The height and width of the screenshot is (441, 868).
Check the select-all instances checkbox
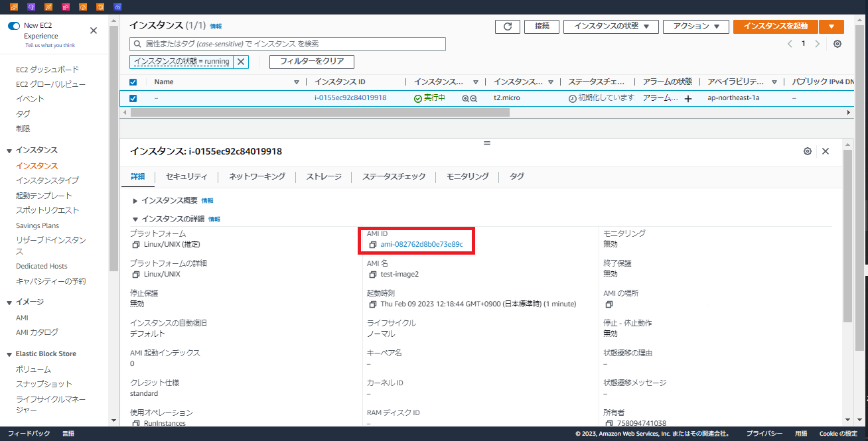point(133,82)
